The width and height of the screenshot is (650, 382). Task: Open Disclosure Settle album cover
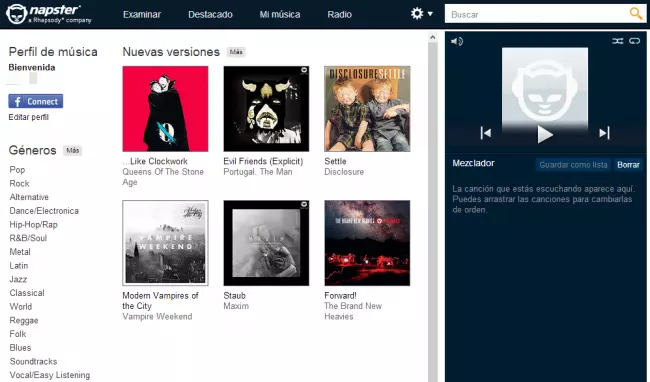tap(367, 109)
